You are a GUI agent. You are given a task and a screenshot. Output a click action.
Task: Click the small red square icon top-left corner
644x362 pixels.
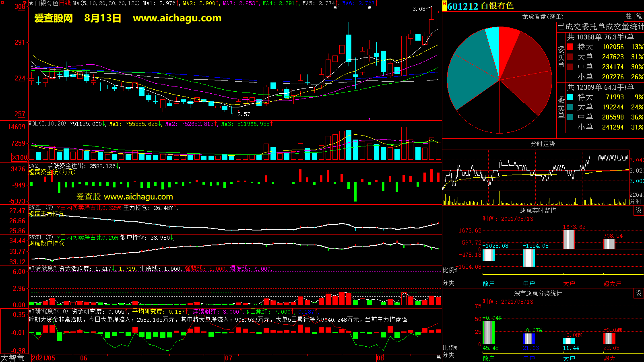(2, 2)
